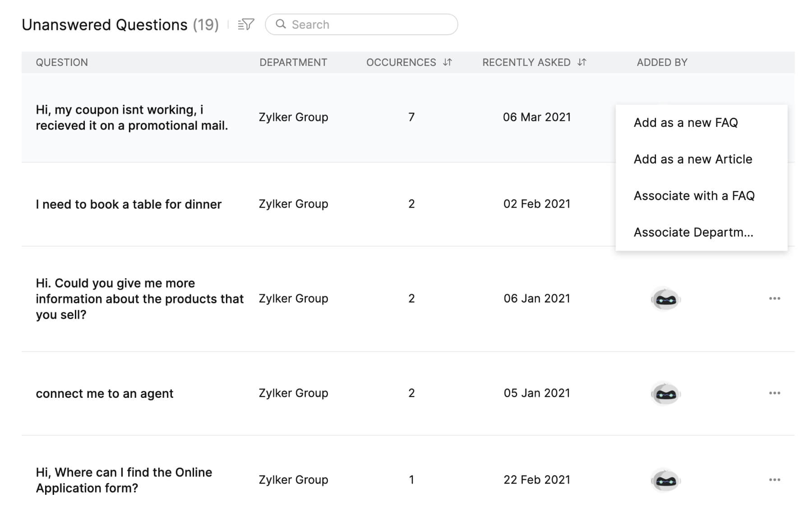
Task: Open more options for connect to agent row
Action: pos(775,393)
